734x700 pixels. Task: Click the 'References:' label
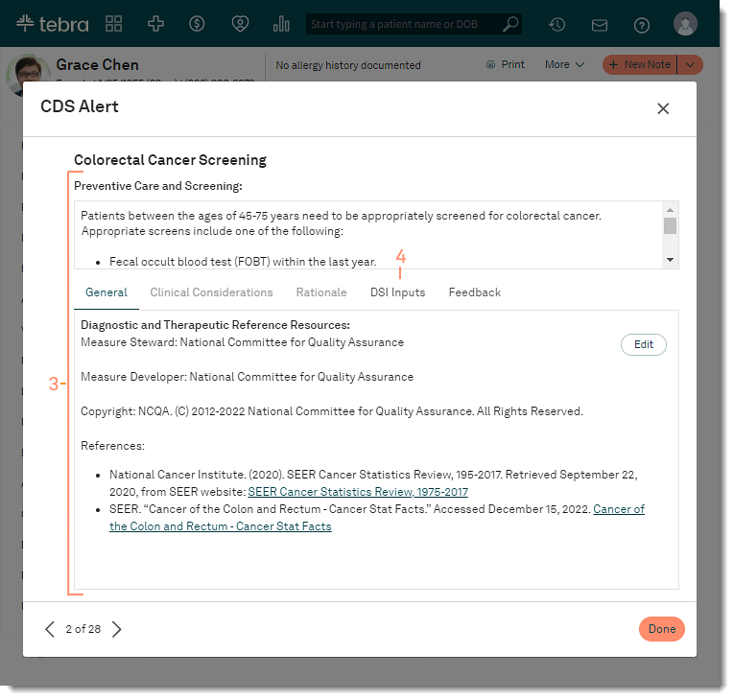(x=113, y=446)
